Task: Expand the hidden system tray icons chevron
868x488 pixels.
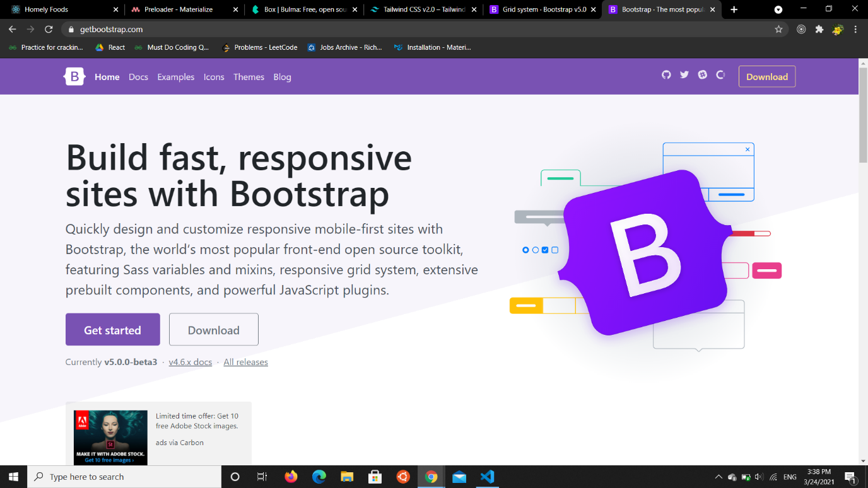Action: (718, 477)
